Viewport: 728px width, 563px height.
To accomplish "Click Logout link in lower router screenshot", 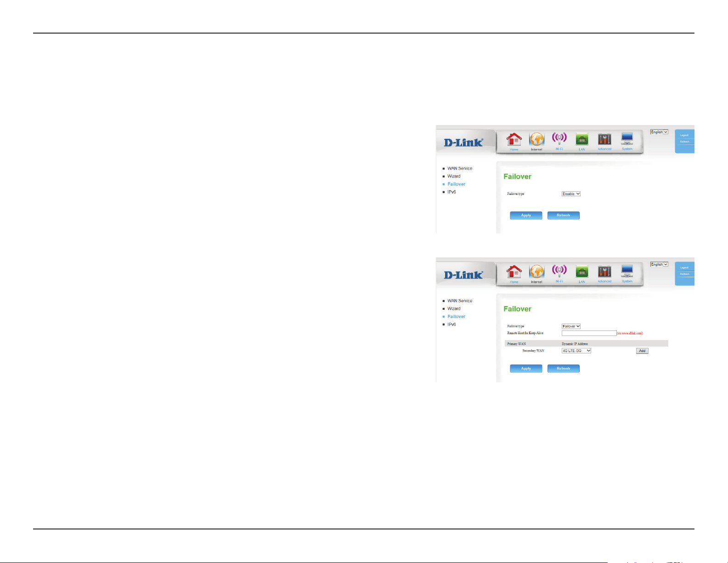I will 684,267.
